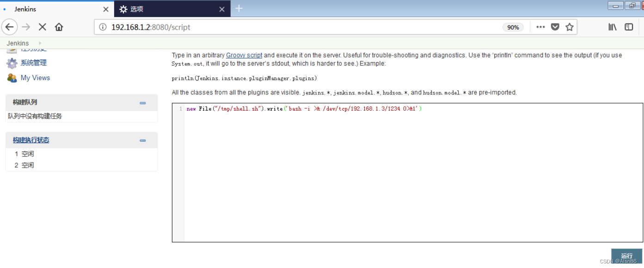Open the Groovy script link
The height and width of the screenshot is (268, 644).
tap(244, 55)
